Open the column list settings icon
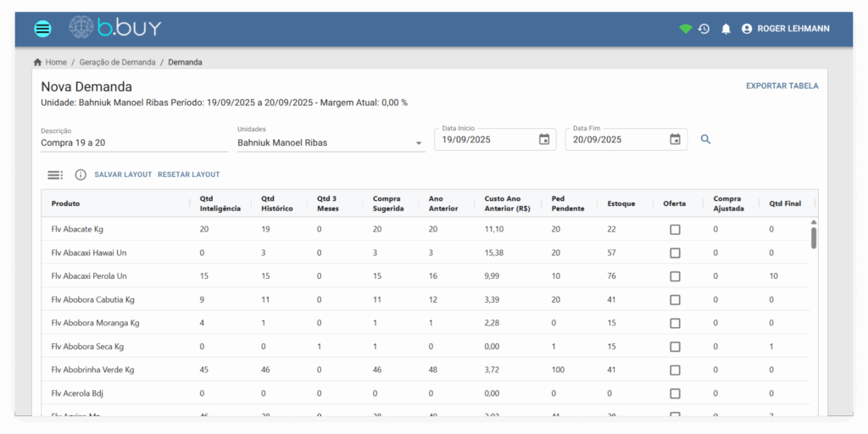This screenshot has height=434, width=868. 55,175
